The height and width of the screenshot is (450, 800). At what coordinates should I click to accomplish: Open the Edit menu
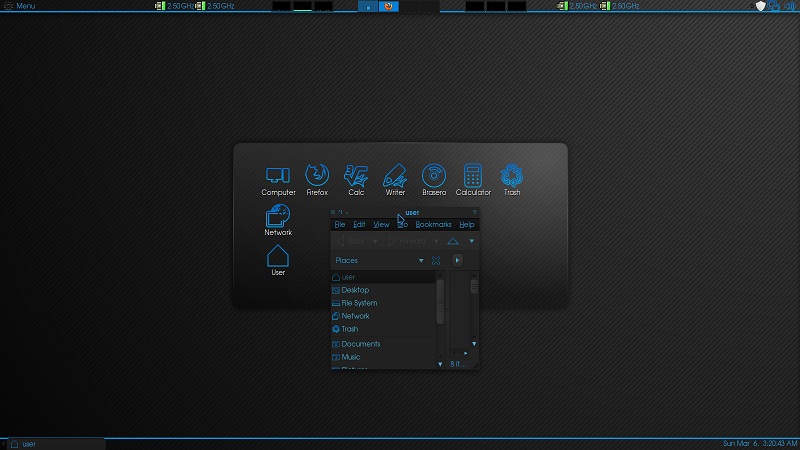(359, 224)
